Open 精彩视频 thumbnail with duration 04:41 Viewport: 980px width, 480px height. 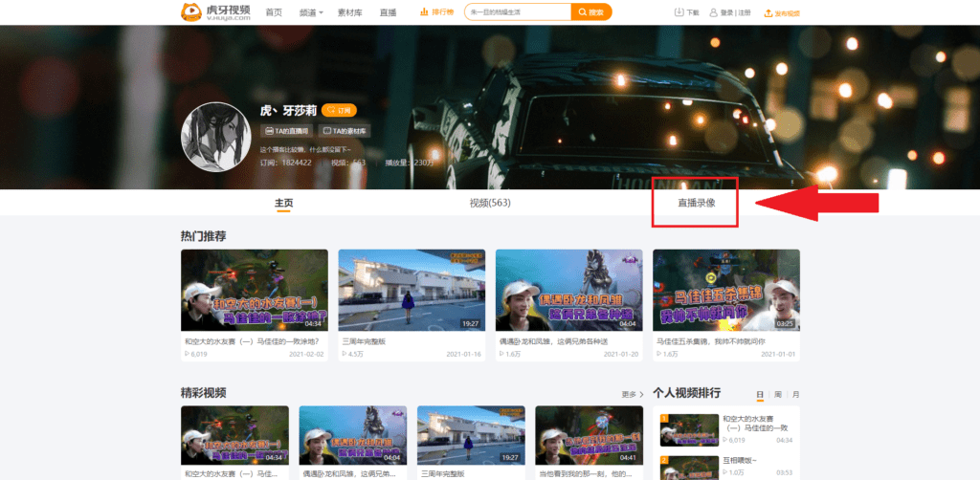tap(590, 435)
